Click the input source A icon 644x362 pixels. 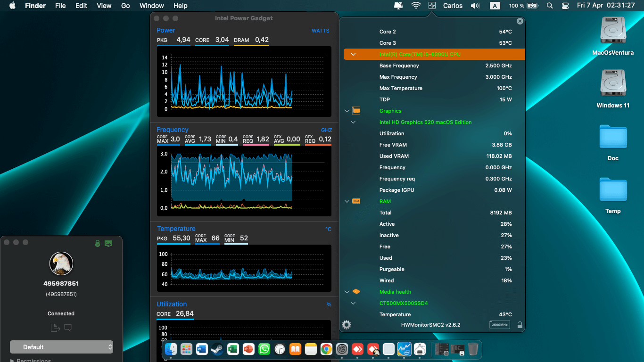click(495, 6)
